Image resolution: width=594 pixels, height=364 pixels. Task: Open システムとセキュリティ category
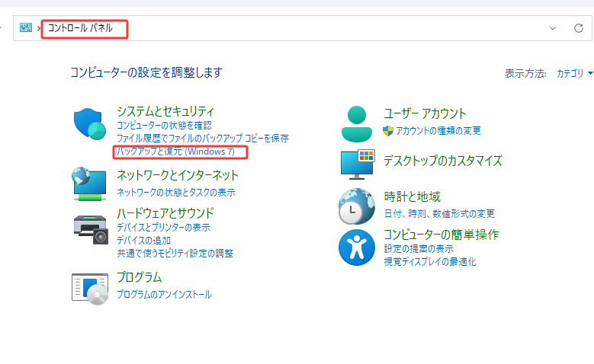[x=165, y=111]
